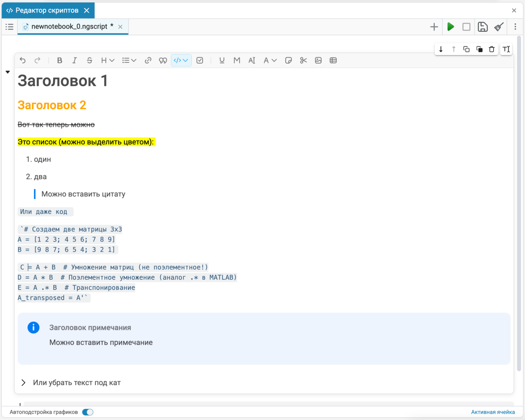This screenshot has height=420, width=525.
Task: Toggle Автоподстройка графиков switch
Action: pyautogui.click(x=88, y=412)
